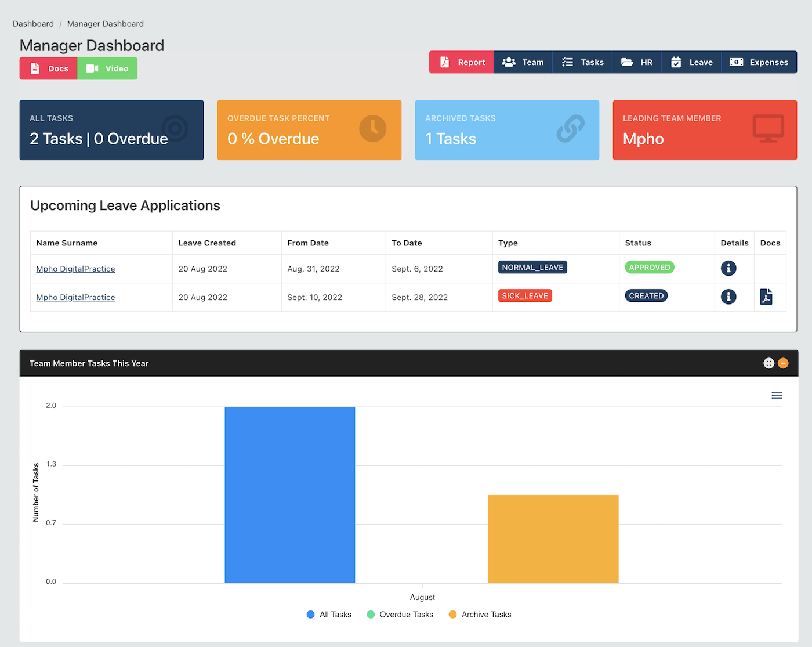Click the target icon on All Tasks card
This screenshot has height=647, width=812.
tap(175, 128)
